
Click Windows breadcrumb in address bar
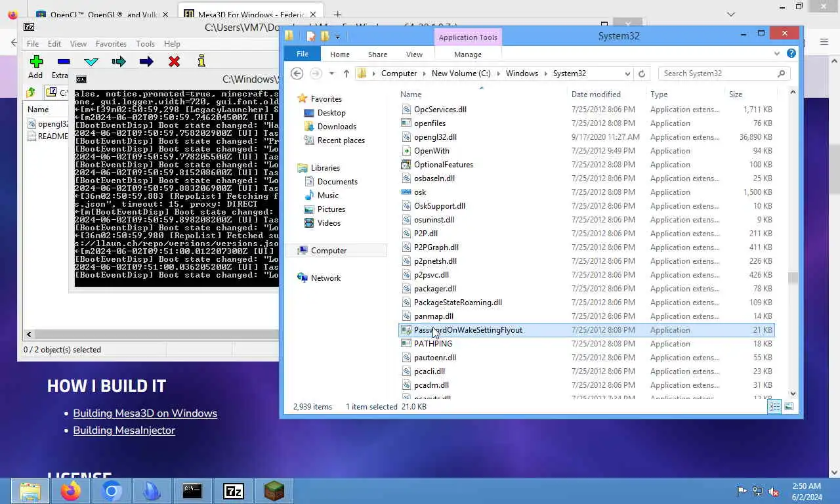click(522, 73)
